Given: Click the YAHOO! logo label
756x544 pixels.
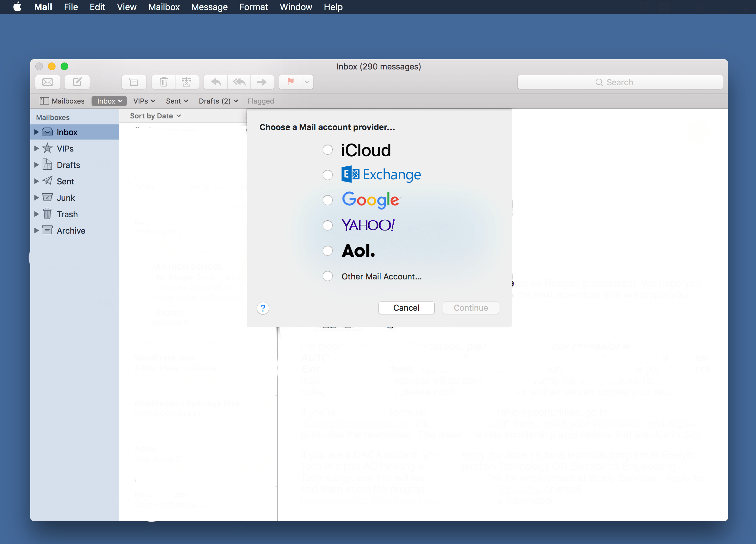Looking at the screenshot, I should [368, 225].
